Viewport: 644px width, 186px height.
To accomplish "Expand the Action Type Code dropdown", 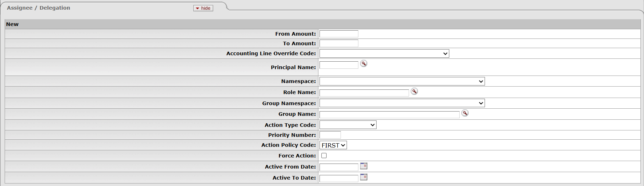I will click(348, 125).
